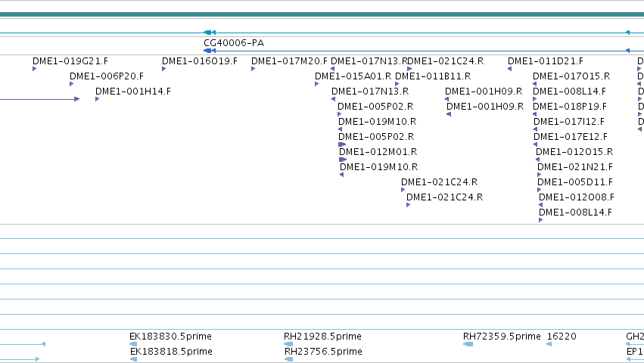This screenshot has width=644, height=363.
Task: Click the DME1-001H14.F label
Action: (133, 92)
